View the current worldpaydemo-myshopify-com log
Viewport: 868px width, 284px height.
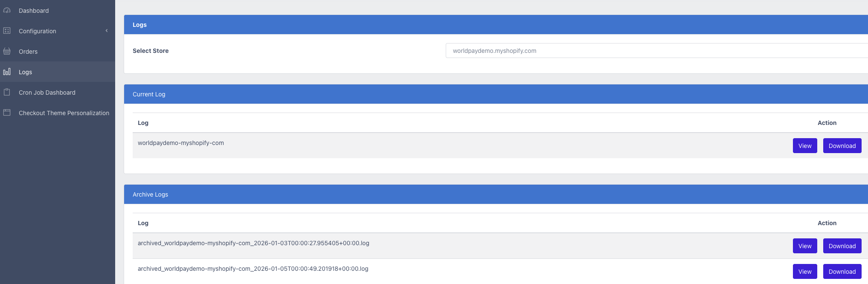[804, 146]
